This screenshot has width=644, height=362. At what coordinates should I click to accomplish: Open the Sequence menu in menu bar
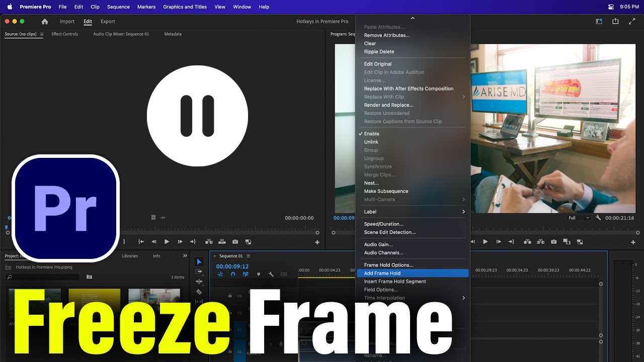[118, 7]
